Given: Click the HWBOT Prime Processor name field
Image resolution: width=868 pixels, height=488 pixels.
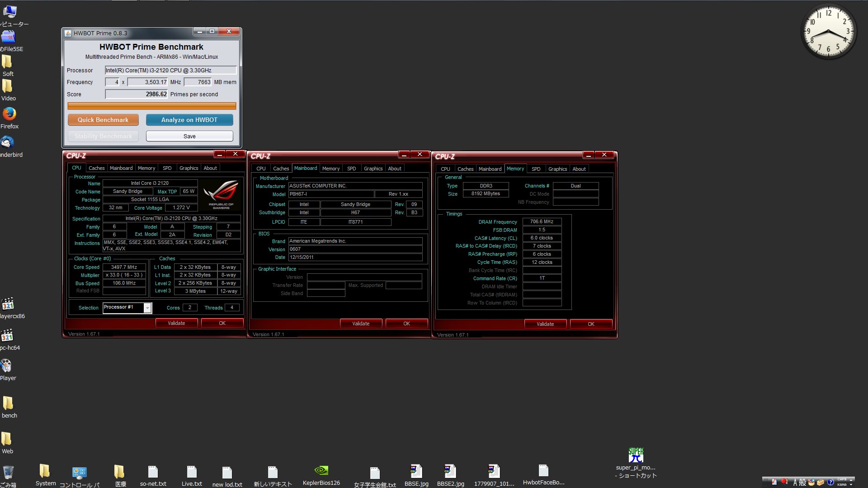Looking at the screenshot, I should (170, 70).
